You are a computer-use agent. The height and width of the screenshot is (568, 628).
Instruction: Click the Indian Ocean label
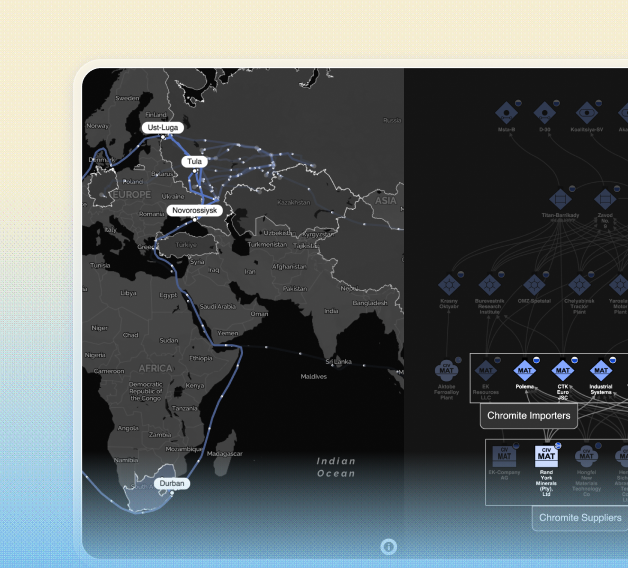pos(336,467)
